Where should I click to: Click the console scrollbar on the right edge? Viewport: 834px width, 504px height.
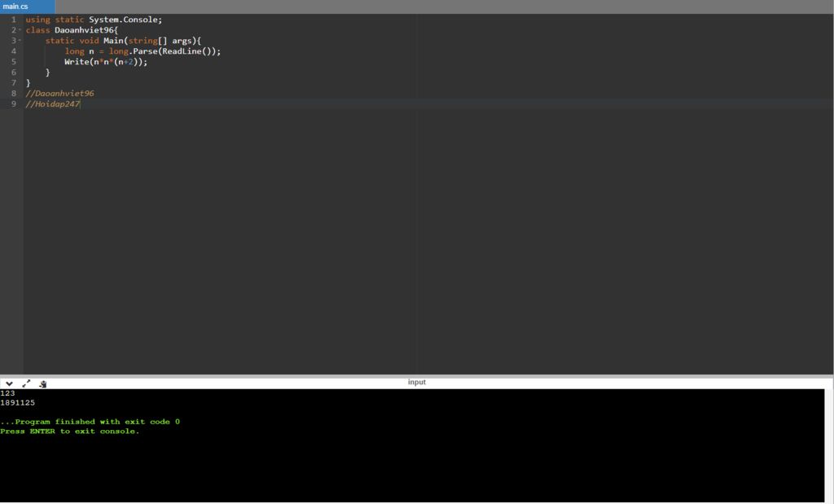pyautogui.click(x=828, y=445)
